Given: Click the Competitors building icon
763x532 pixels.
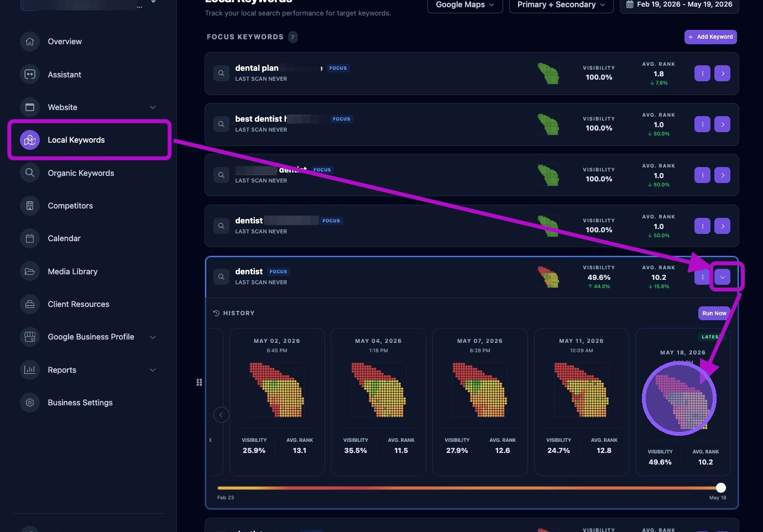Looking at the screenshot, I should 30,206.
